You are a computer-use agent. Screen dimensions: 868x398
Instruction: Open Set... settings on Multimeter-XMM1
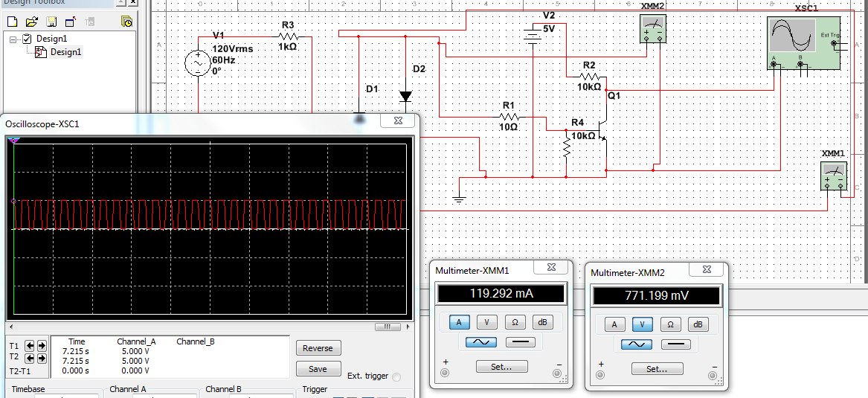point(501,367)
